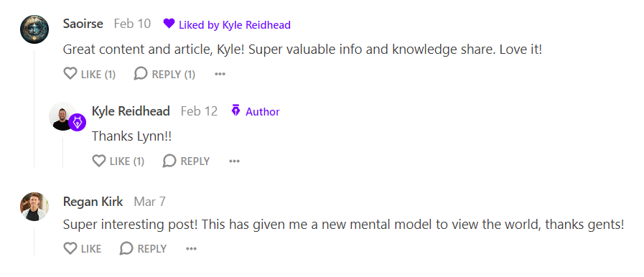
Task: Click reply bubble icon on Regan Kirk's comment
Action: click(126, 248)
